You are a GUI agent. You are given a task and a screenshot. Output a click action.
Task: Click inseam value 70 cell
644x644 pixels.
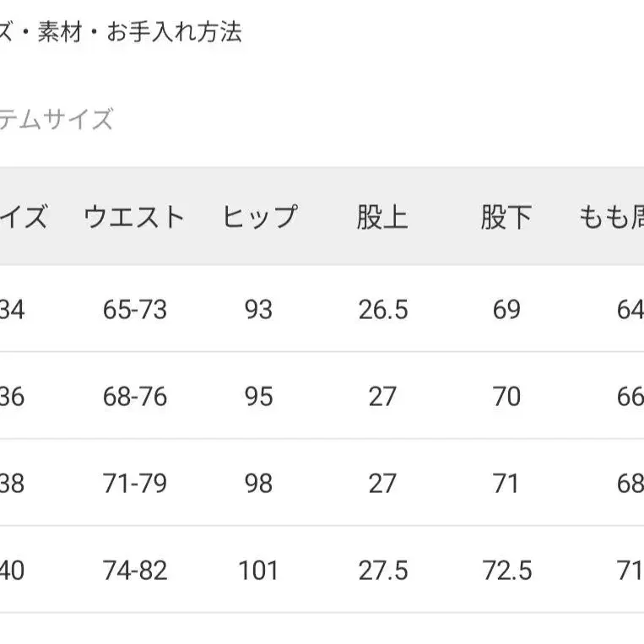[x=506, y=397]
